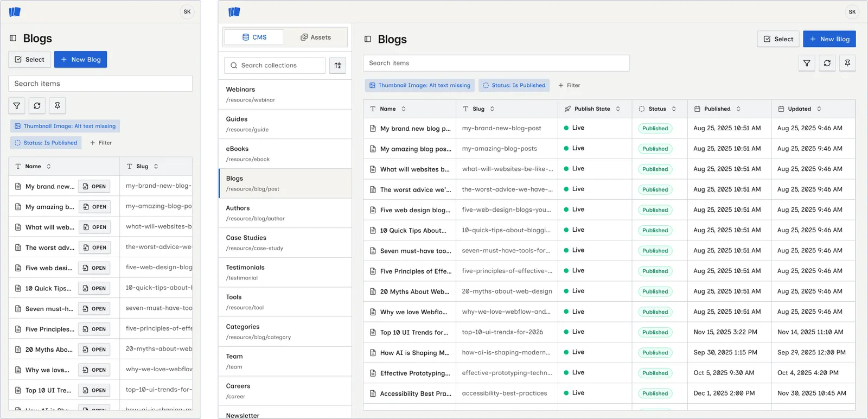The image size is (868, 419).
Task: Open the Categories collection
Action: (285, 332)
